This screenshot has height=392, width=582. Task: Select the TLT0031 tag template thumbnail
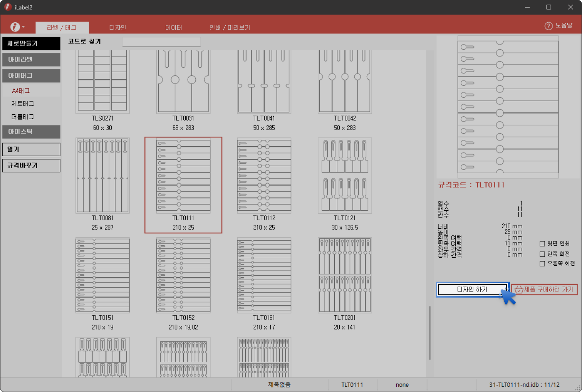pyautogui.click(x=183, y=81)
